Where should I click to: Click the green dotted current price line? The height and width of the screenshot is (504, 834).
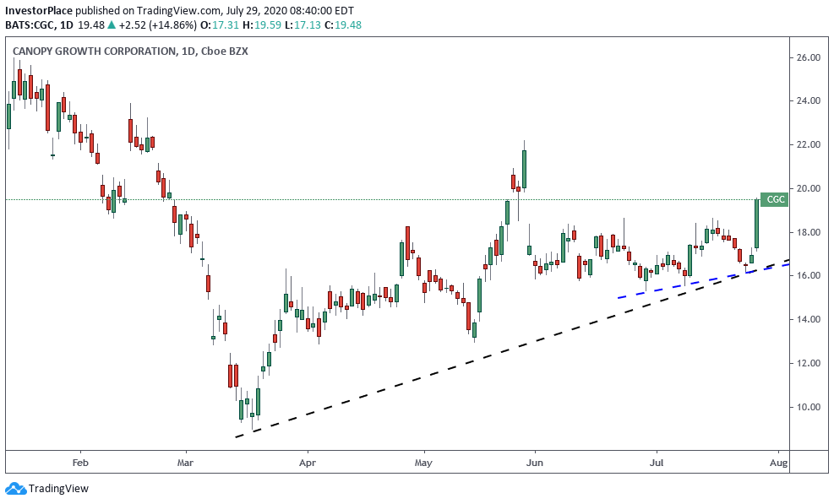(x=383, y=200)
